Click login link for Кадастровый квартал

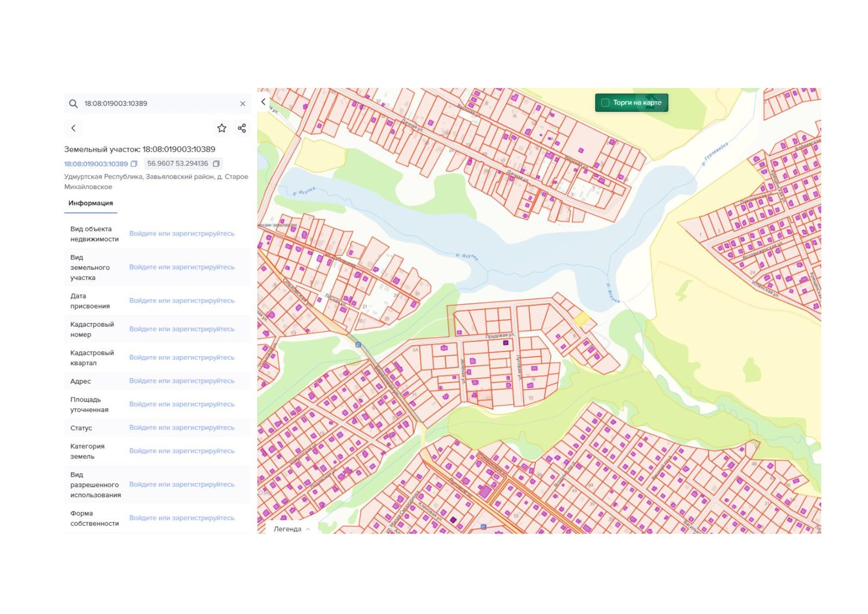tap(182, 357)
